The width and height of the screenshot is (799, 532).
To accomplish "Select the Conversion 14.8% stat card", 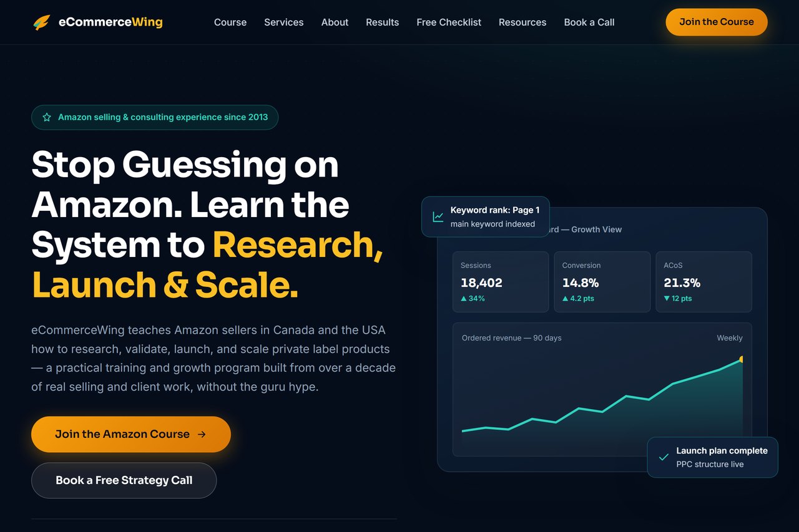I will point(602,282).
